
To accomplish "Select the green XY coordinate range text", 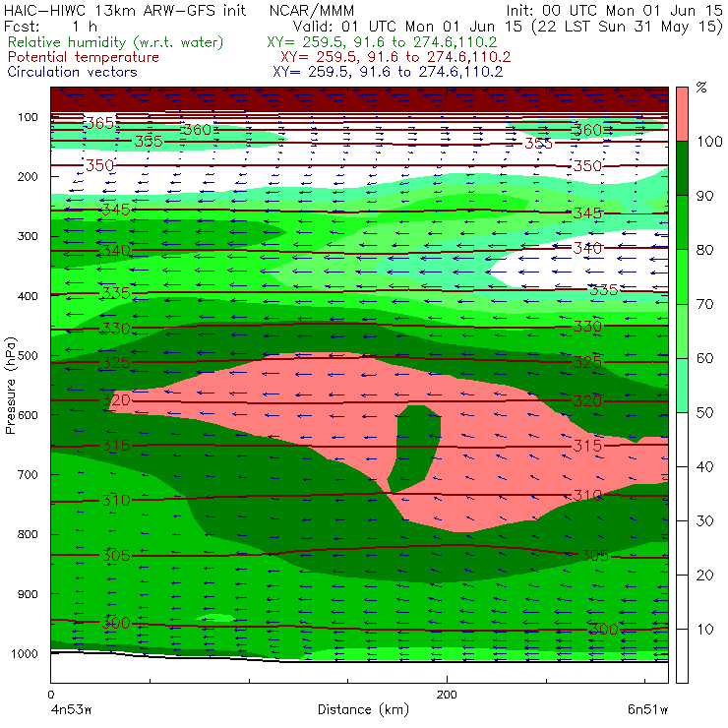I will pos(382,42).
